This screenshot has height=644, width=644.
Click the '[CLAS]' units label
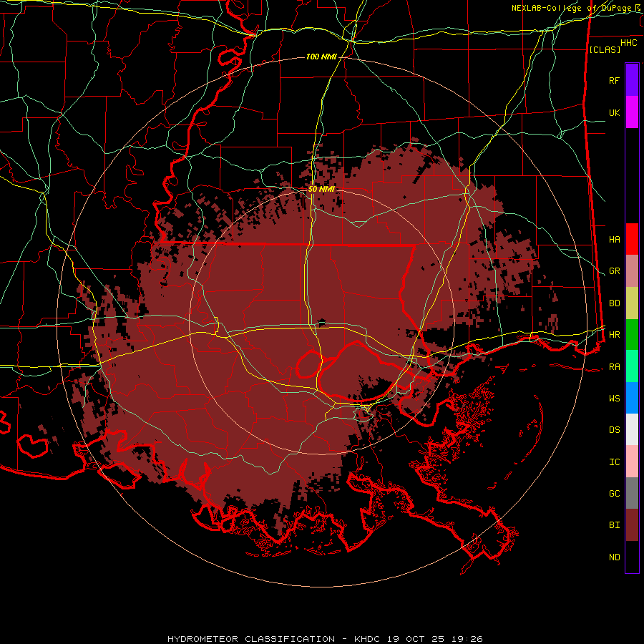click(605, 49)
